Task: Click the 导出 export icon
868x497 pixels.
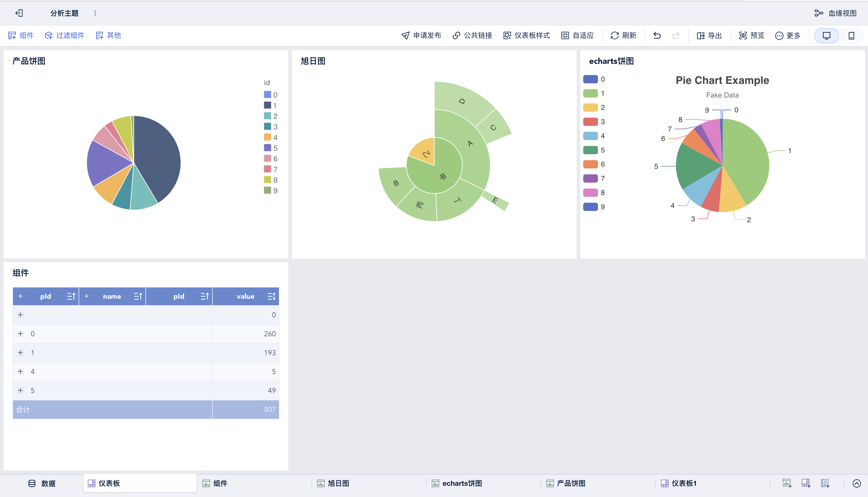Action: (700, 35)
